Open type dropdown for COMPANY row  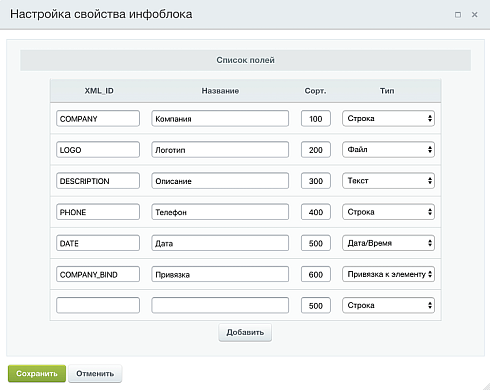[x=388, y=118]
